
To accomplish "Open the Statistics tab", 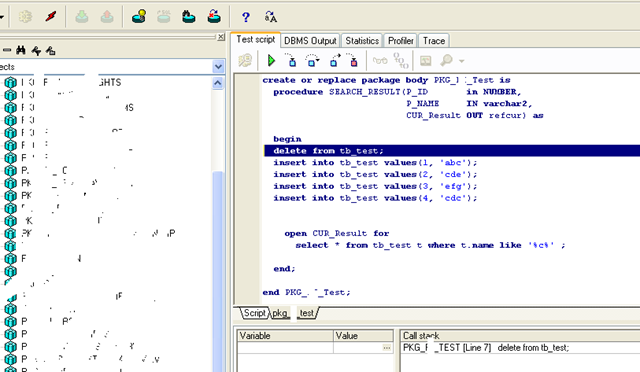I will coord(362,41).
